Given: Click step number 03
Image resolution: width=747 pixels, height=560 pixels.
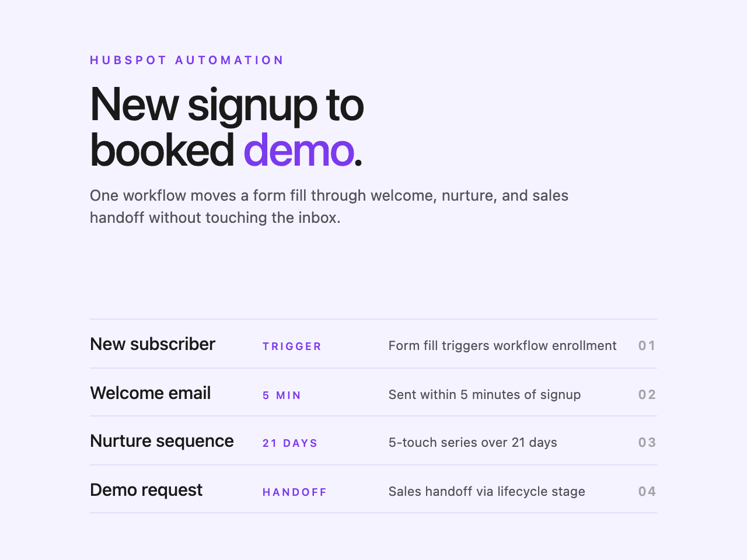Looking at the screenshot, I should [x=647, y=443].
